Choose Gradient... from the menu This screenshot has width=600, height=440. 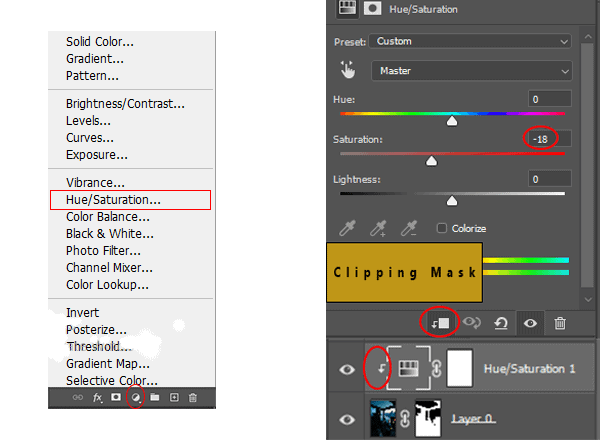point(95,59)
